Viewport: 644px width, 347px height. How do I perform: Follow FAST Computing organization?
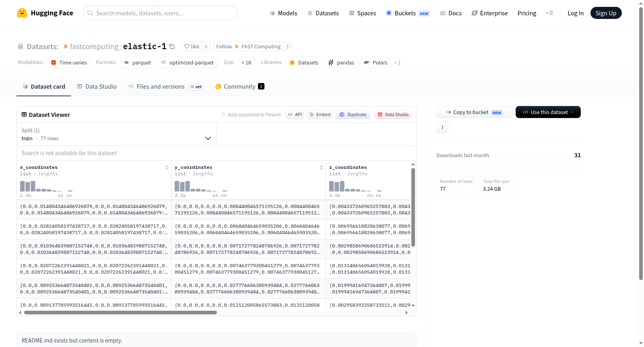(248, 46)
